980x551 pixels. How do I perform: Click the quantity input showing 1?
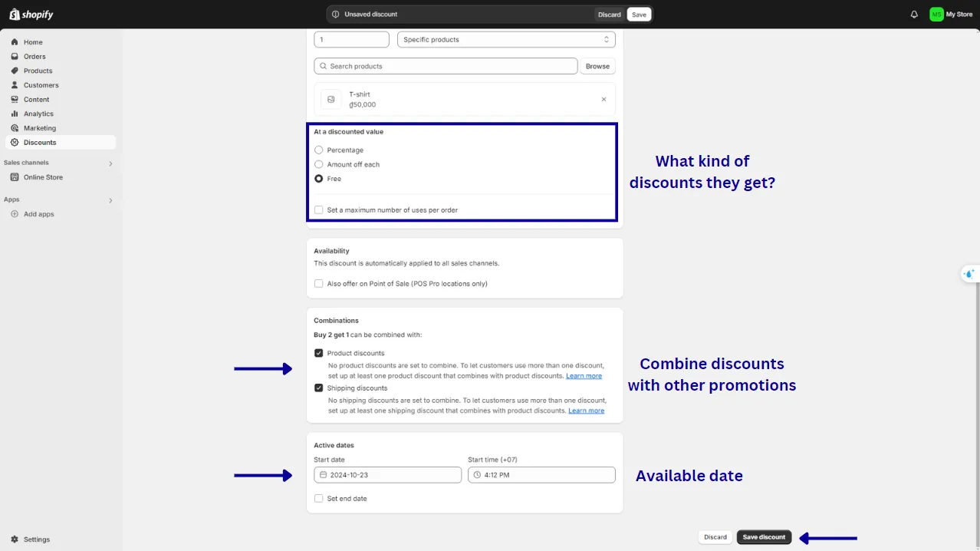pos(353,40)
